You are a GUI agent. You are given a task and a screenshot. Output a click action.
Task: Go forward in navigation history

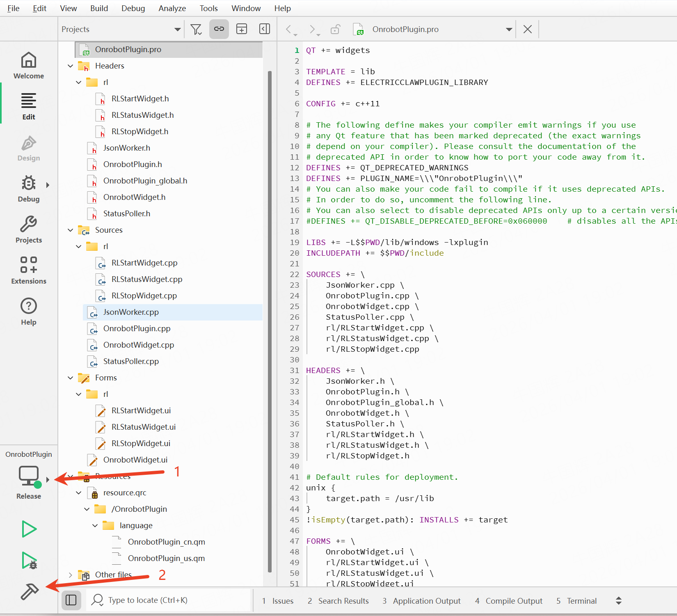[x=313, y=29]
